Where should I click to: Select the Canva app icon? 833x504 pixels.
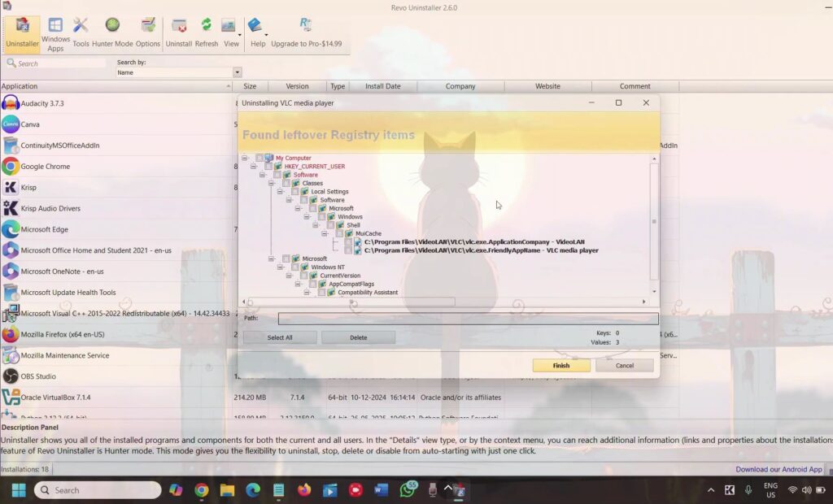pos(10,124)
